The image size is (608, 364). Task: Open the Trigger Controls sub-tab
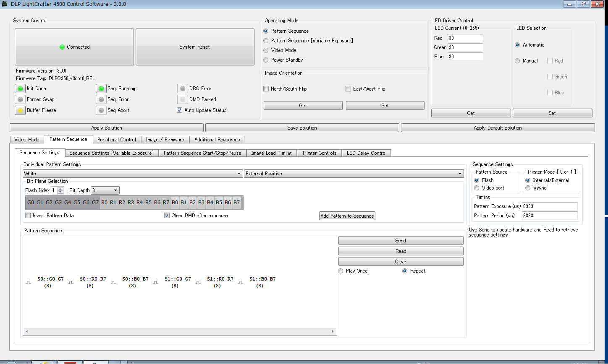[x=319, y=153]
